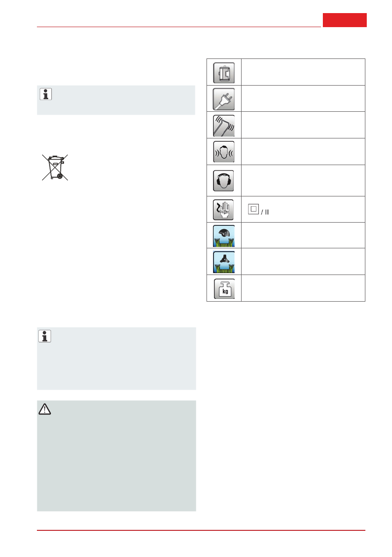Select the ear protection headphones icon

[224, 180]
